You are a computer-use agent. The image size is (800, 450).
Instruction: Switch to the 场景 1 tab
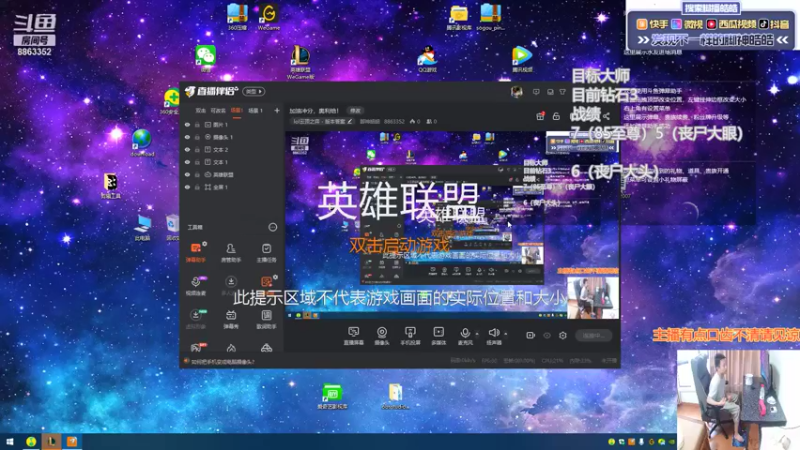(255, 110)
